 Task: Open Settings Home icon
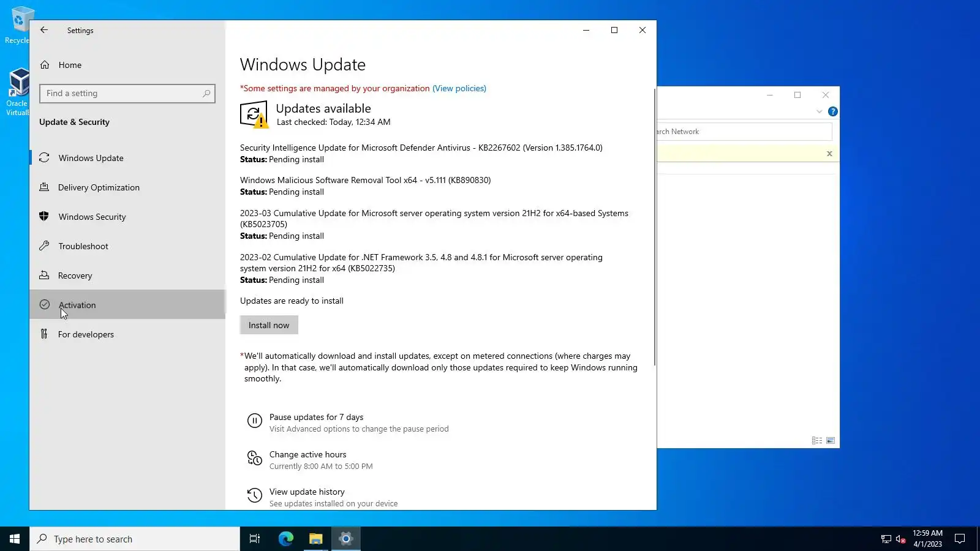(x=45, y=65)
